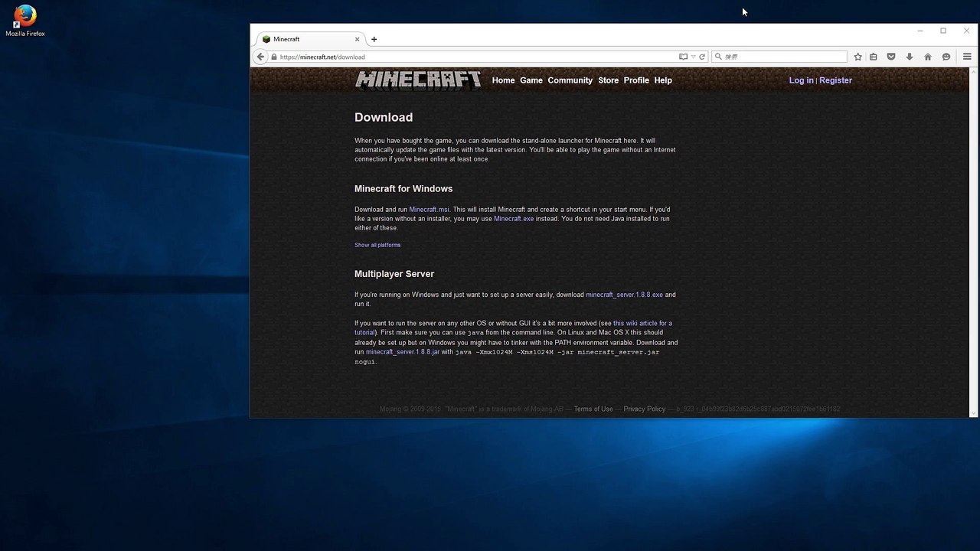The height and width of the screenshot is (551, 980).
Task: Bookmark this page with star icon
Action: coord(857,57)
